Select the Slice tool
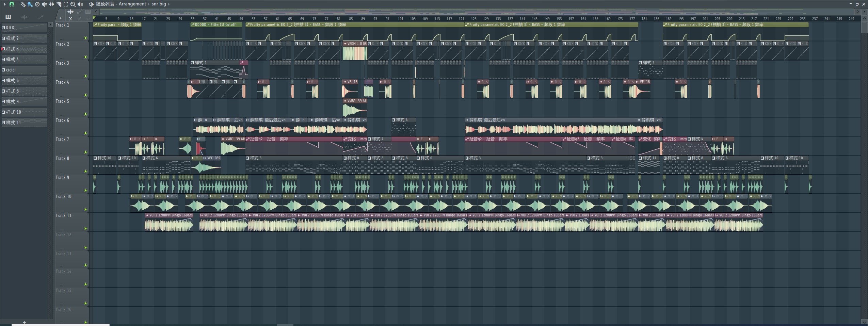 click(x=59, y=4)
